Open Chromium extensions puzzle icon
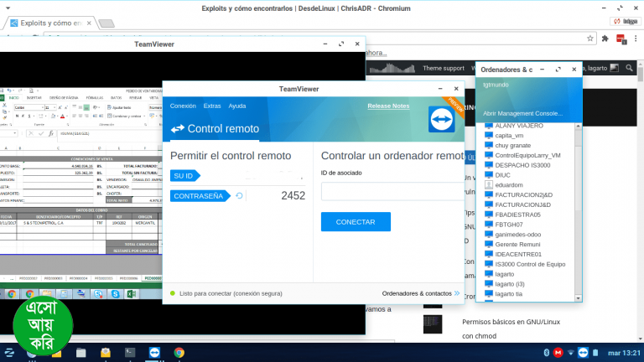 605,38
